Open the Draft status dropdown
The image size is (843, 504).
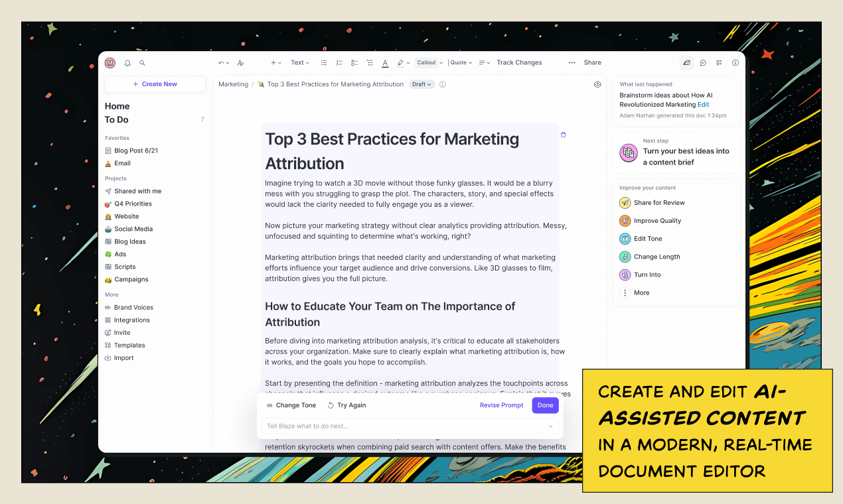point(421,84)
